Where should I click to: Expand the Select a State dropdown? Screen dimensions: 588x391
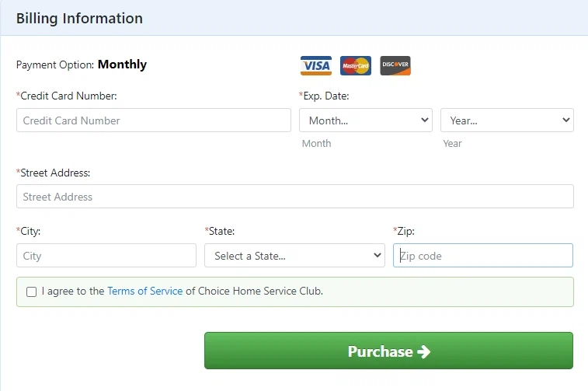pyautogui.click(x=294, y=256)
